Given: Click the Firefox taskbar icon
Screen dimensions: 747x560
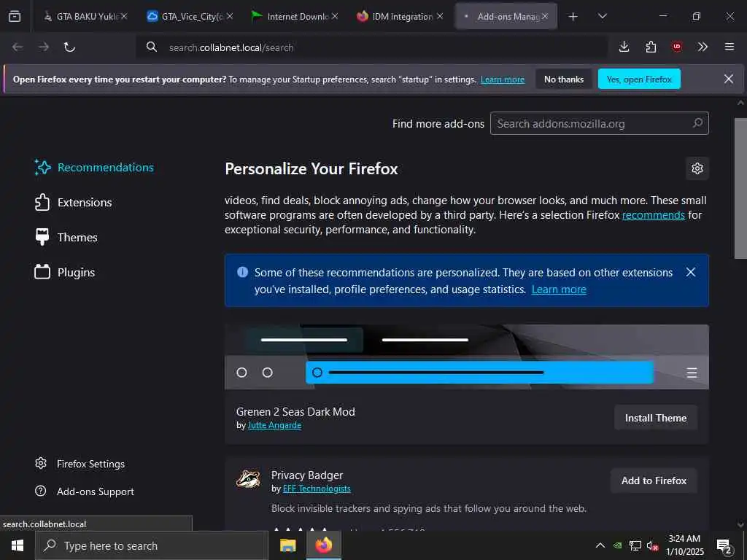Looking at the screenshot, I should tap(323, 545).
